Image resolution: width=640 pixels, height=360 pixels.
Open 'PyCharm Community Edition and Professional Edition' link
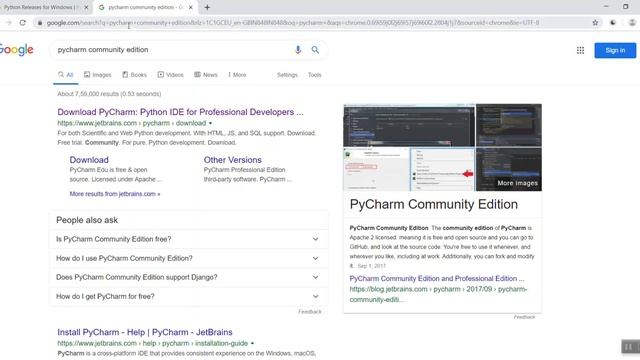pos(437,279)
